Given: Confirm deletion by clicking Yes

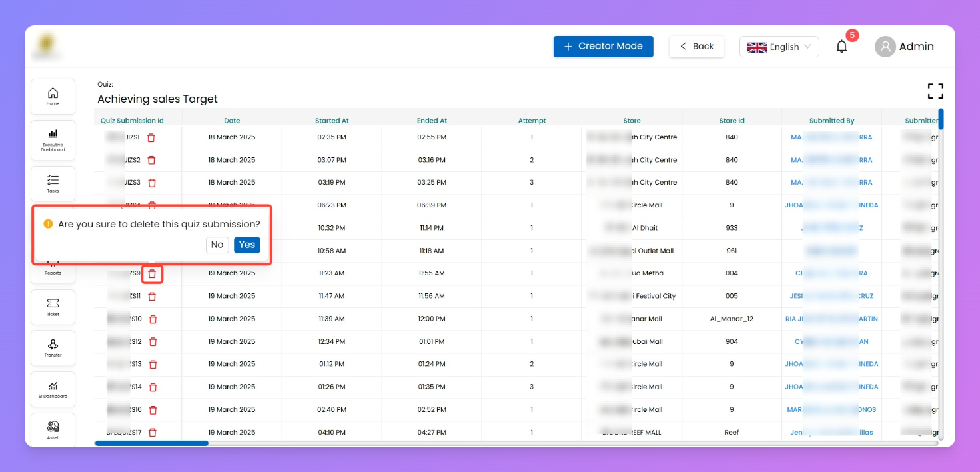Looking at the screenshot, I should click(246, 245).
